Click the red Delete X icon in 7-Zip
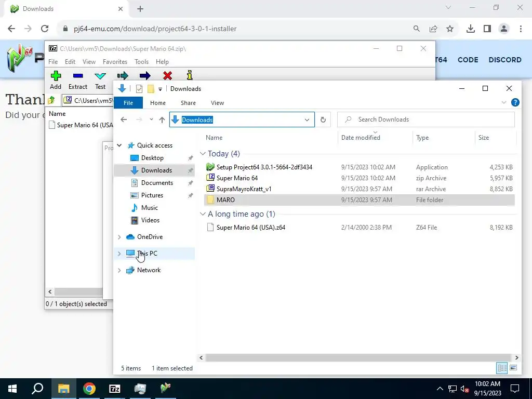The width and height of the screenshot is (532, 399). tap(167, 76)
